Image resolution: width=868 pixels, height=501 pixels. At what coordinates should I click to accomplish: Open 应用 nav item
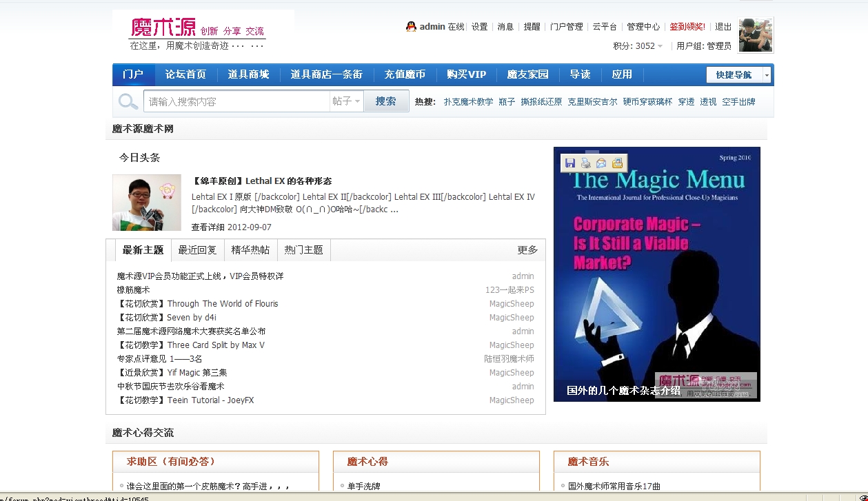[x=622, y=74]
